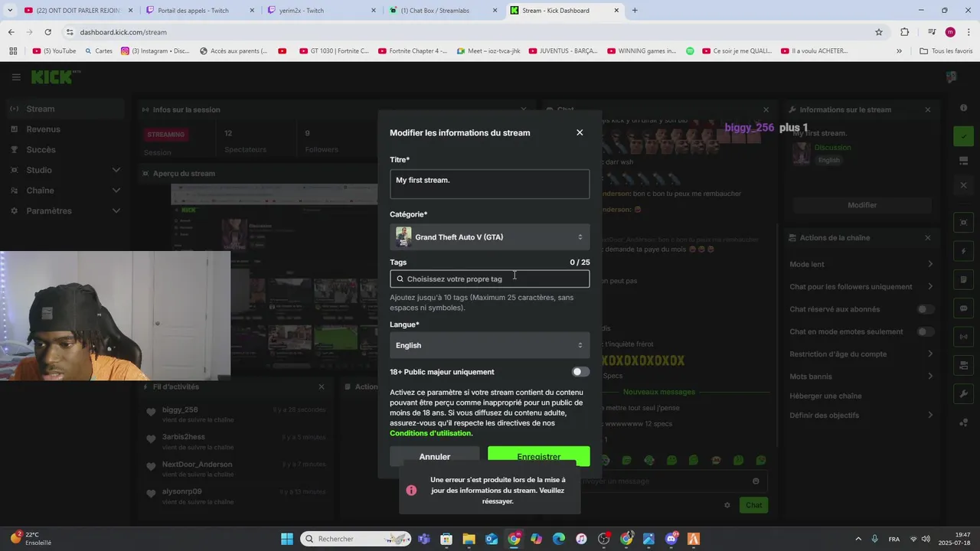Switch to the Chat Box / Streamlabs tab
This screenshot has width=980, height=551.
(x=444, y=11)
